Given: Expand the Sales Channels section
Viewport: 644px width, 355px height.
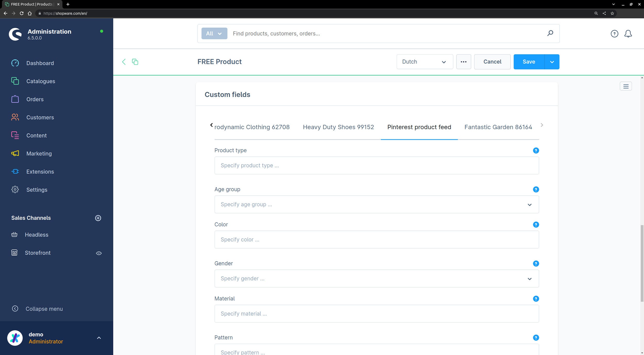Looking at the screenshot, I should click(x=31, y=218).
